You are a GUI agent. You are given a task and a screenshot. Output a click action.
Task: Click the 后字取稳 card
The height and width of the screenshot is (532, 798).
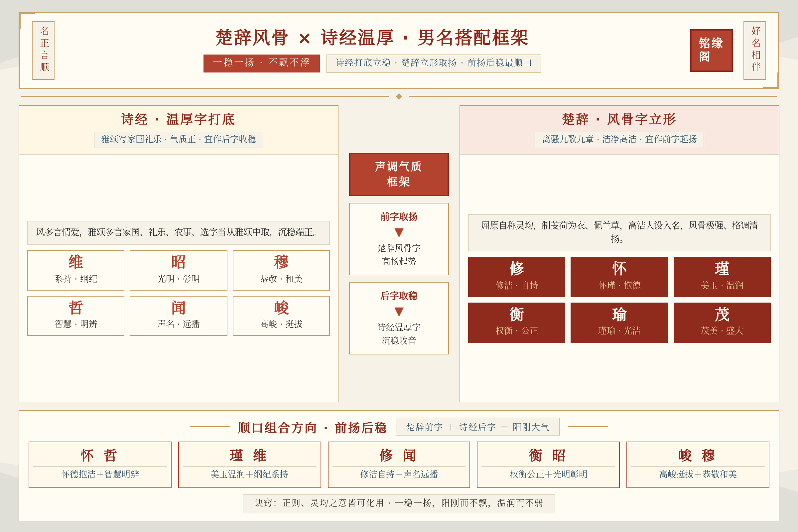[399, 318]
